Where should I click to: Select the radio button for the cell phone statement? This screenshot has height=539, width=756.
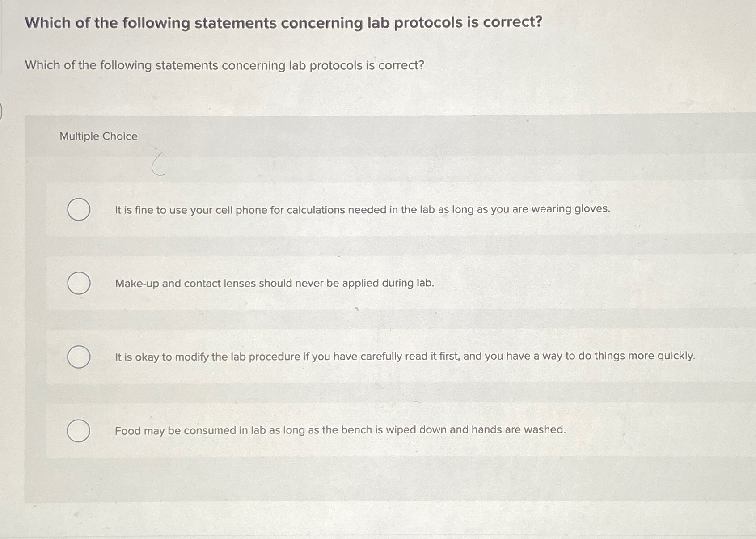pyautogui.click(x=78, y=210)
